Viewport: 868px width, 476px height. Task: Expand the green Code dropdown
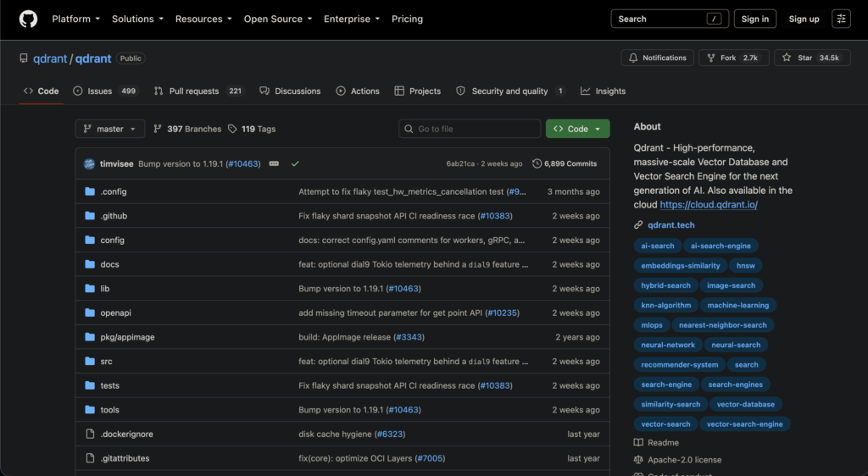coord(577,129)
